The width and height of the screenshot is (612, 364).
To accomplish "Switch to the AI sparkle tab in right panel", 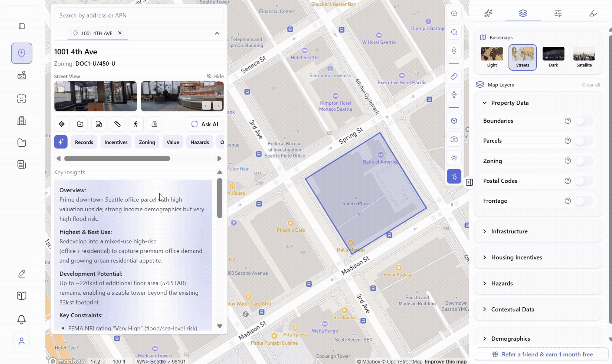I will click(x=488, y=13).
